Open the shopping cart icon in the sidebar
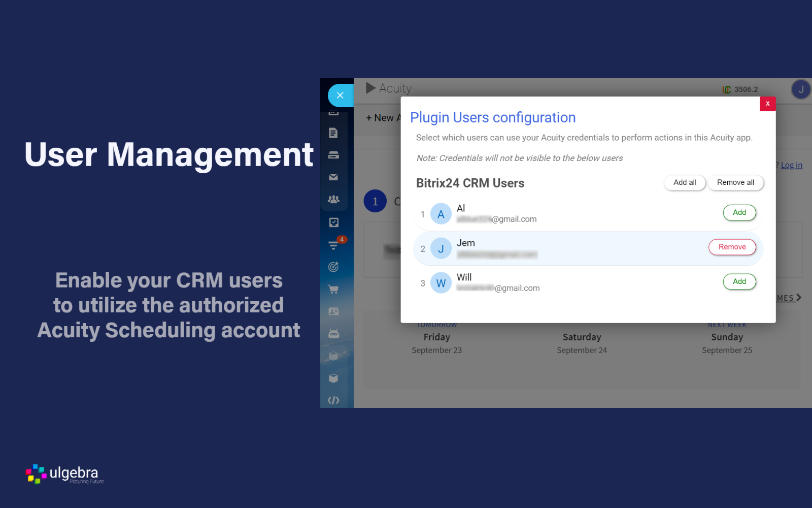The height and width of the screenshot is (508, 812). (333, 290)
